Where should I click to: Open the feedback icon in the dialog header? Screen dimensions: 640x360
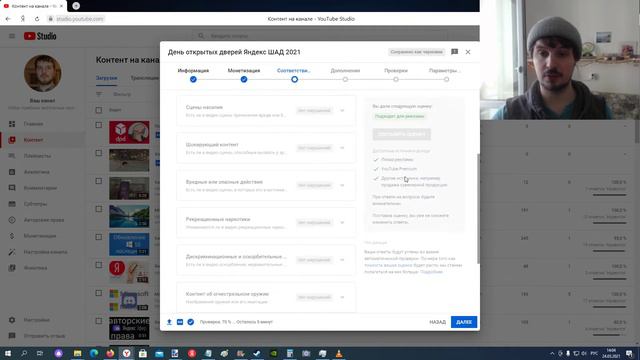click(x=454, y=52)
